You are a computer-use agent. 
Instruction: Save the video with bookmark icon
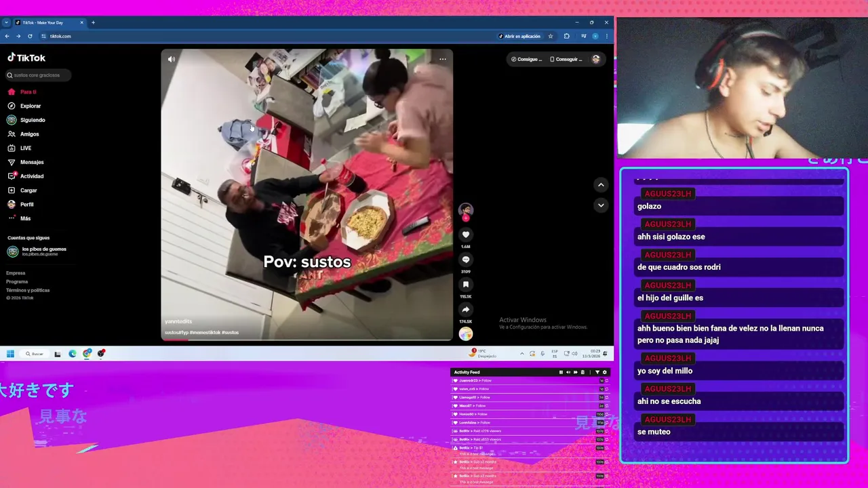[x=466, y=285]
